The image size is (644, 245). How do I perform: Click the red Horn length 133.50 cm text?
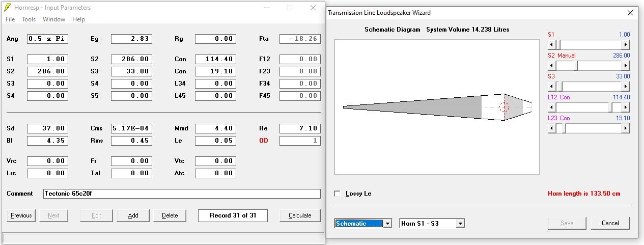(584, 194)
